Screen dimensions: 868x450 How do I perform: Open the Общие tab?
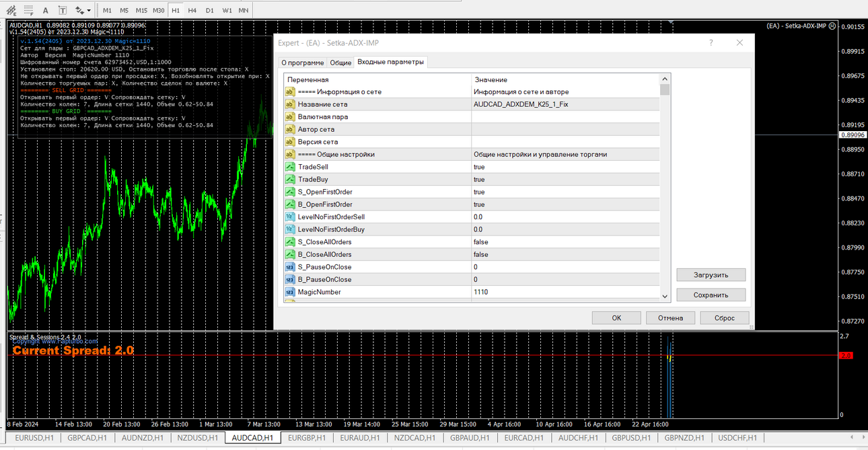coord(340,63)
